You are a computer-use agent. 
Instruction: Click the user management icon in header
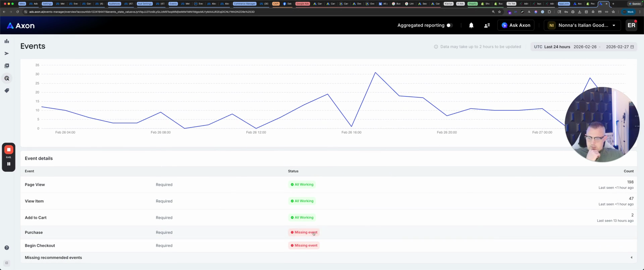point(487,26)
